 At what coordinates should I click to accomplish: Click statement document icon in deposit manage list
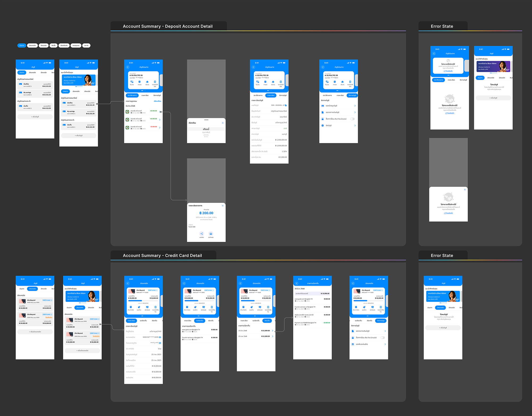coord(323,112)
